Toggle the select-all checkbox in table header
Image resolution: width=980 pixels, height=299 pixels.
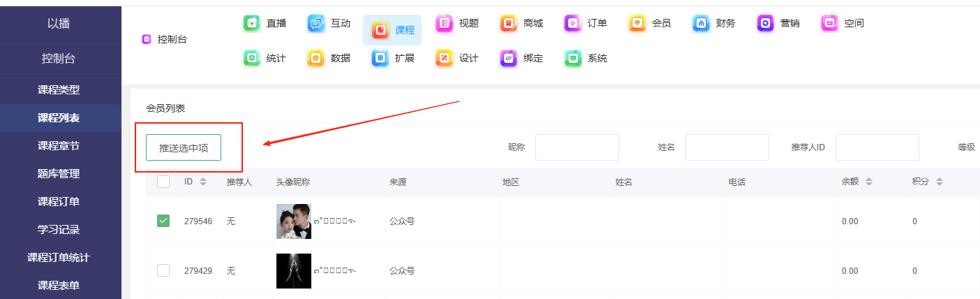(x=163, y=182)
